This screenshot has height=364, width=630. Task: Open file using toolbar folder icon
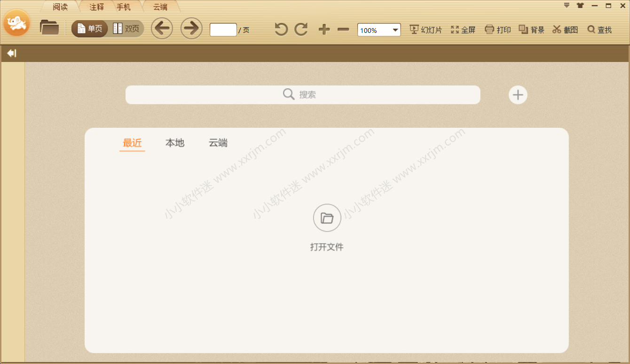coord(49,27)
